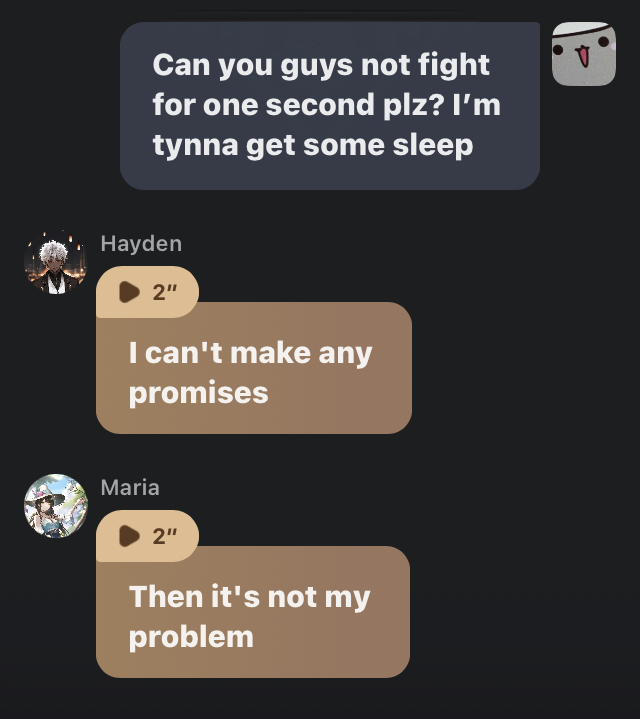Click Maria's 2" duration label
Viewport: 640px width, 719px height.
(165, 536)
